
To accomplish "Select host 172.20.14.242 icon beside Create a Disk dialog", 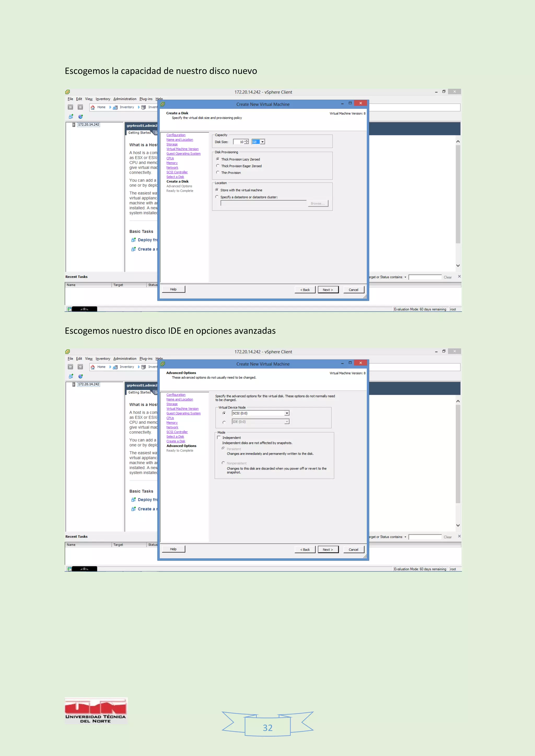I will pos(74,125).
